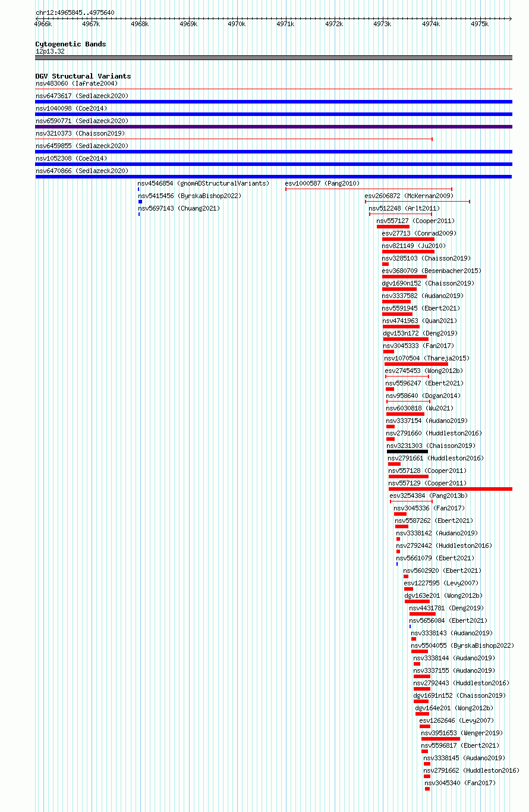This screenshot has width=529, height=812.
Task: Select nsv5591945 (Ebert2021) label
Action: (x=421, y=308)
